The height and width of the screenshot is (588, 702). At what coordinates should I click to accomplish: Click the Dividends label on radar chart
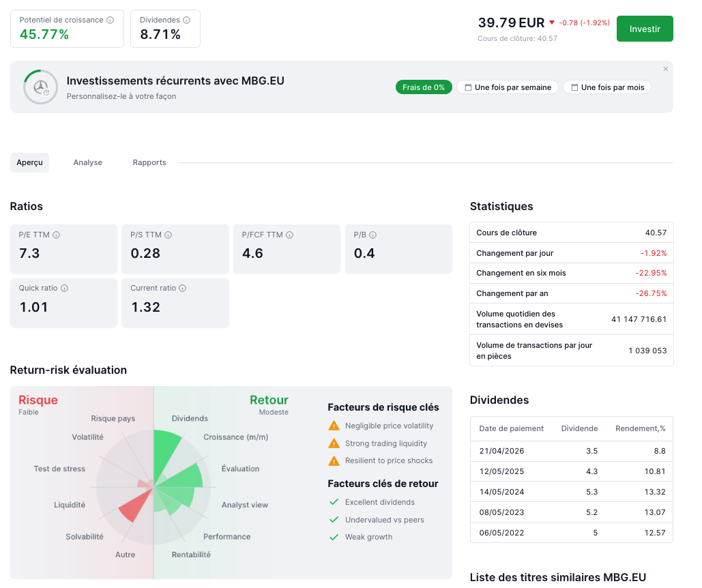[x=190, y=418]
